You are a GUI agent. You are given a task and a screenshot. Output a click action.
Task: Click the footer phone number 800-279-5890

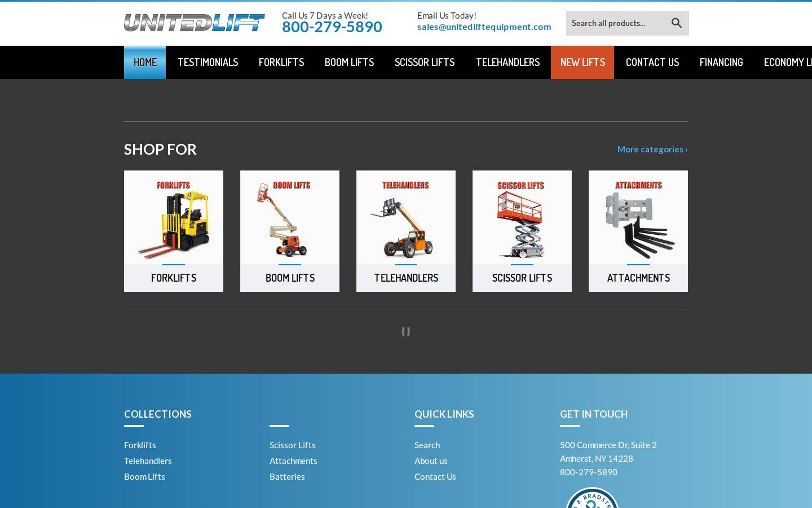pyautogui.click(x=588, y=472)
